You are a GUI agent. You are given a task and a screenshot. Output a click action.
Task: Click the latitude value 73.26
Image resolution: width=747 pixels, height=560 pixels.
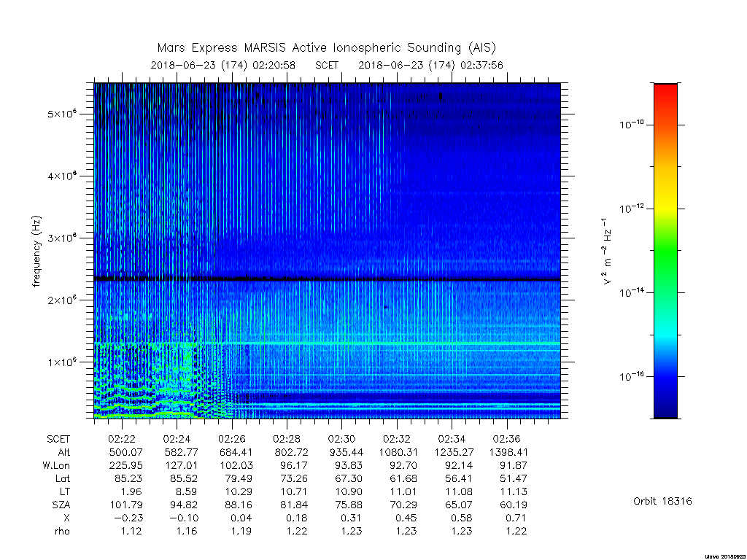tap(294, 478)
